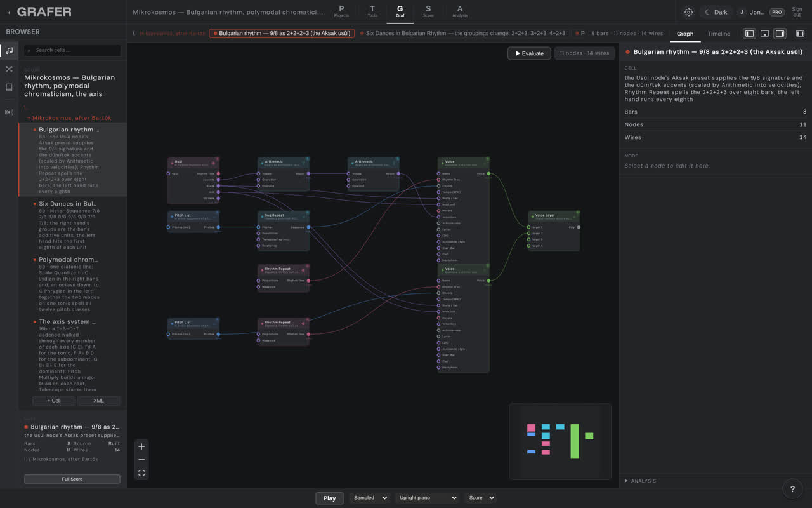Screen dimensions: 812x508
Task: Open the Timeline view tab
Action: pyautogui.click(x=719, y=34)
